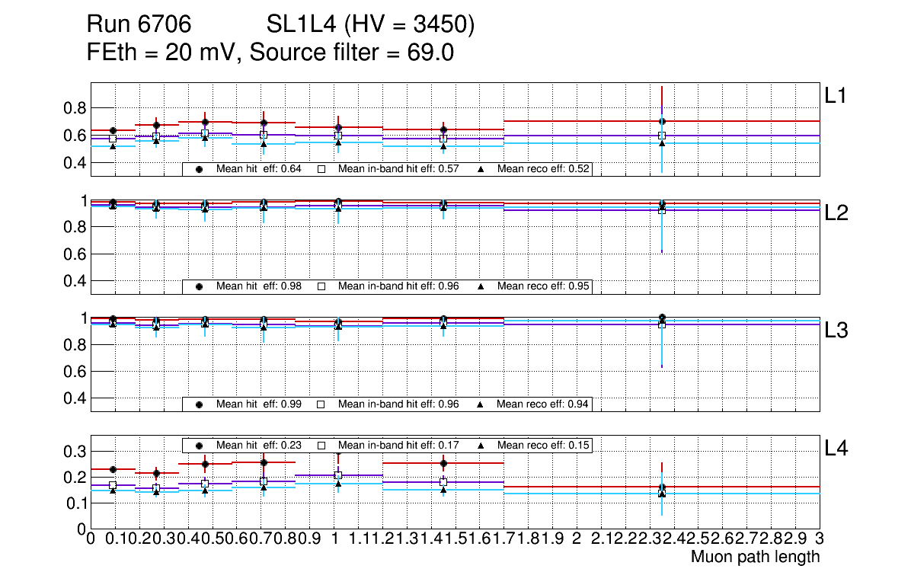Click the x-axis tick label '3'
Screen dimensions: 911x588
819,539
